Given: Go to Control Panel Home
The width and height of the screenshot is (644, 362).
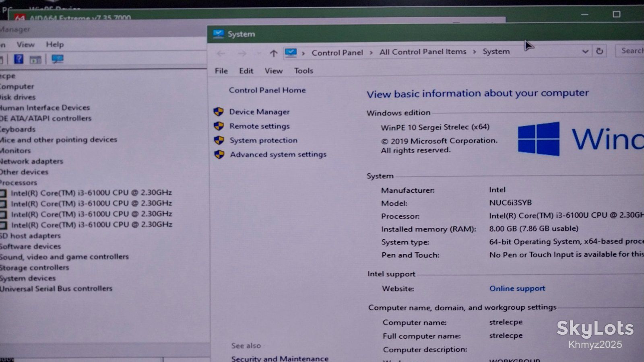Looking at the screenshot, I should [267, 90].
